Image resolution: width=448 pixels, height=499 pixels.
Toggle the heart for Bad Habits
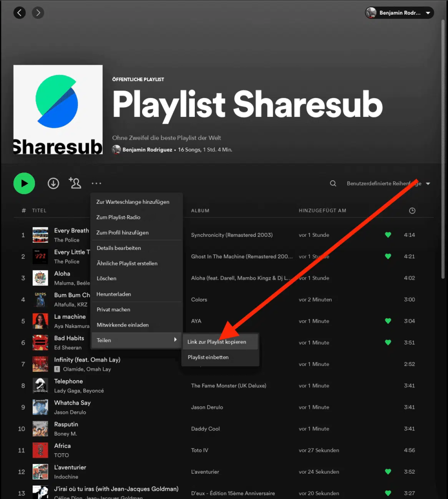(x=388, y=343)
